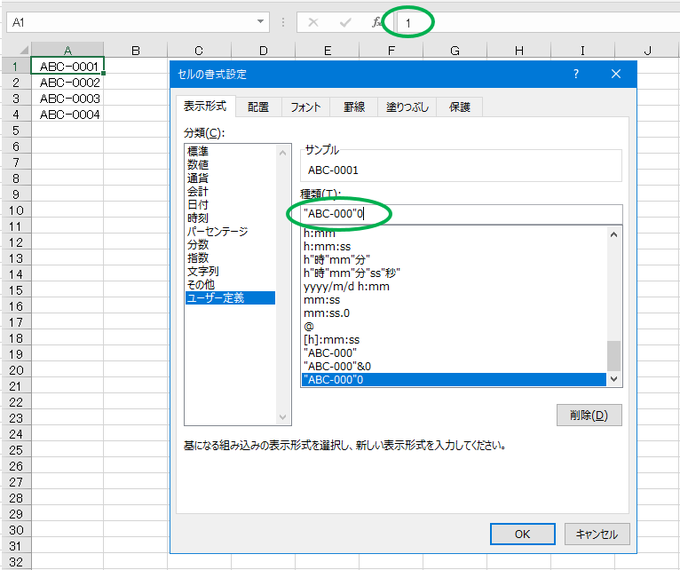Select all cells with the corner triangle
This screenshot has width=680, height=570.
click(x=23, y=49)
